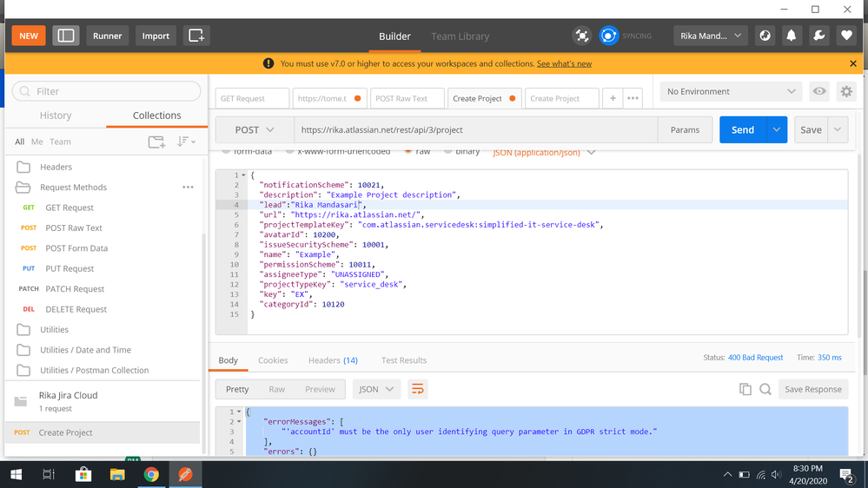Click the new collection folder icon
868x488 pixels.
156,142
